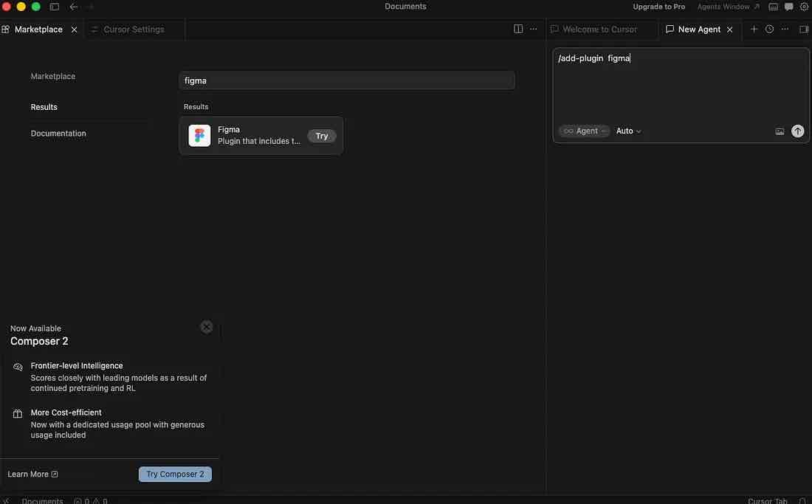812x504 pixels.
Task: Click the Plugin that includes description text
Action: coord(259,141)
